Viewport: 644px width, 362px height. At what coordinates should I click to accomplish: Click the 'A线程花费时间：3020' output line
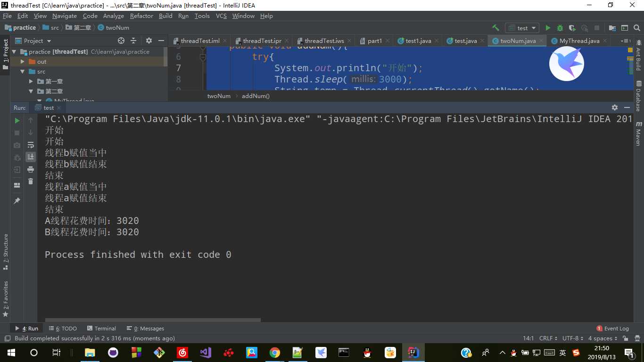coord(92,221)
